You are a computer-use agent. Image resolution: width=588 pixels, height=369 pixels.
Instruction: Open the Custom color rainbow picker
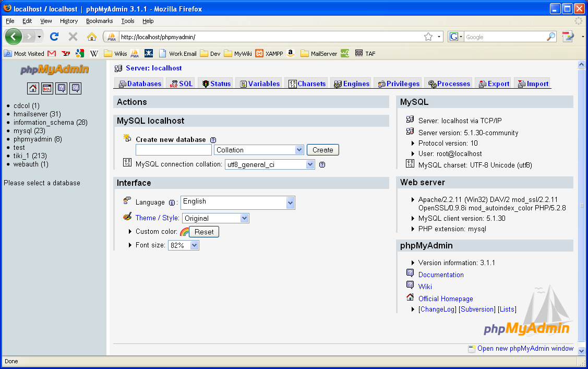[184, 232]
